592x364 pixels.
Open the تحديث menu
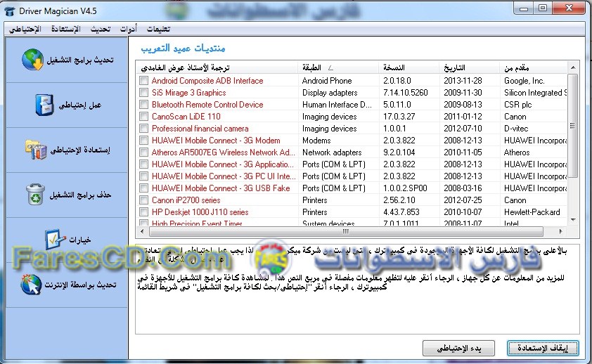point(101,29)
